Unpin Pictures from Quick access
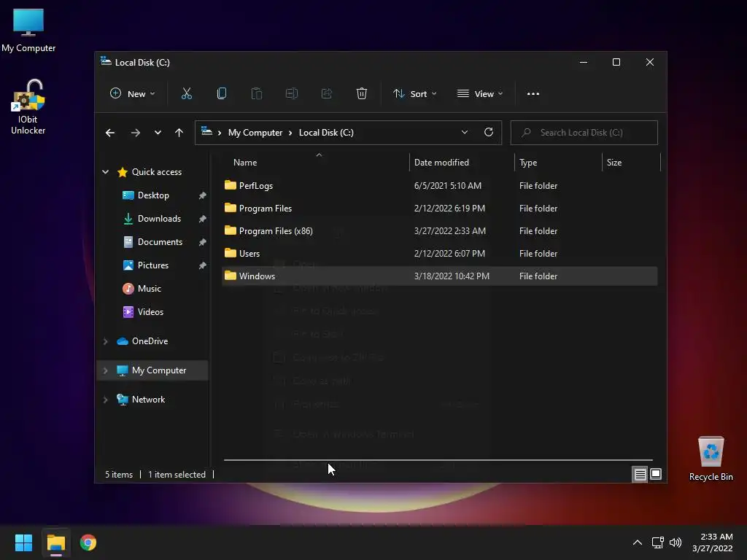This screenshot has height=560, width=747. pos(203,265)
